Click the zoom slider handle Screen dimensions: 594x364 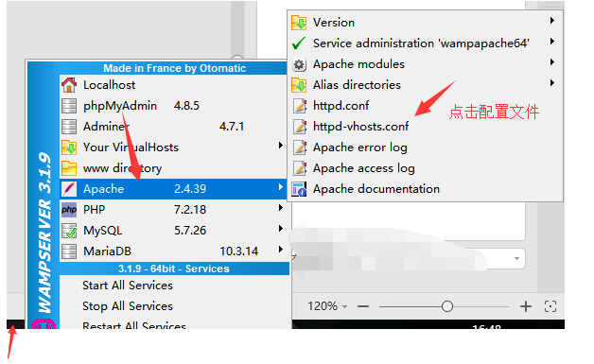(x=447, y=306)
